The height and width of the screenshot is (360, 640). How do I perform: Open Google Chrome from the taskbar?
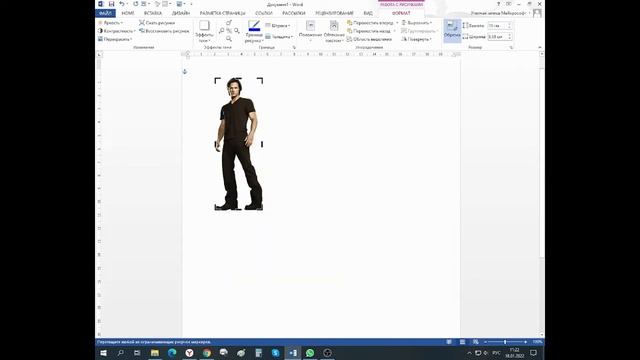tap(207, 353)
